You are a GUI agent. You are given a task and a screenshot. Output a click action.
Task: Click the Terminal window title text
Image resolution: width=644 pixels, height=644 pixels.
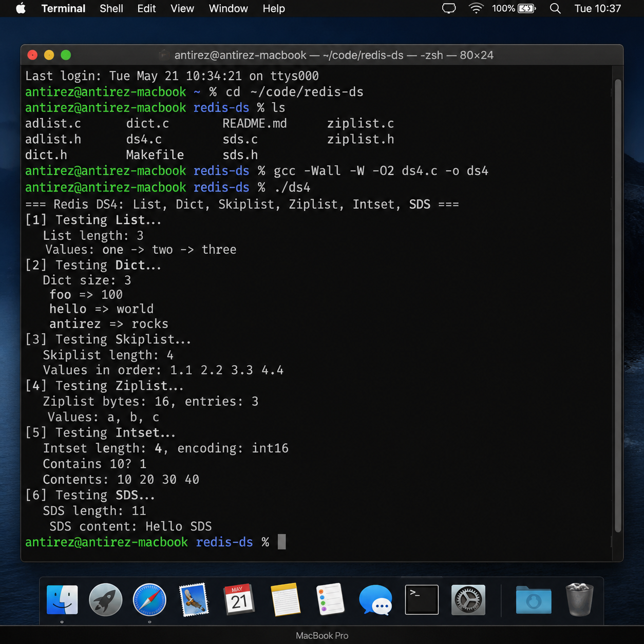(x=334, y=55)
